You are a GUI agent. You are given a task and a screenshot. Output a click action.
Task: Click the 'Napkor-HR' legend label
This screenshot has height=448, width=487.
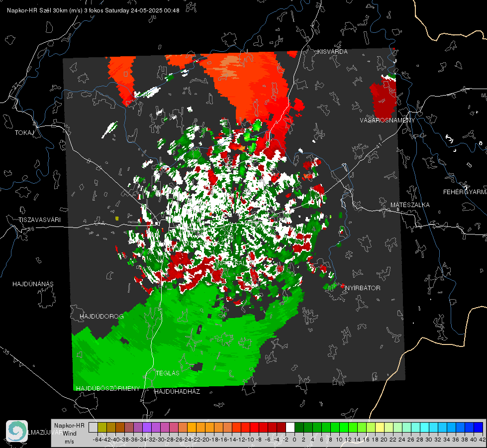tap(69, 426)
